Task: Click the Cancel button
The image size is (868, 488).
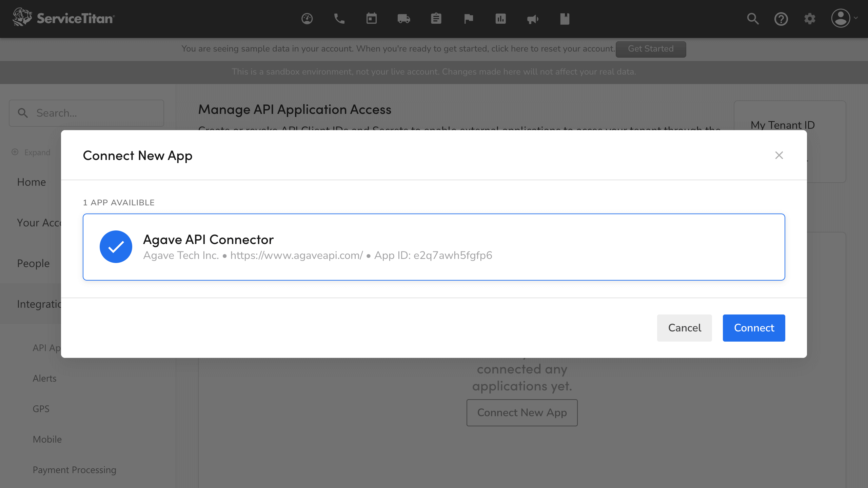Action: [685, 328]
